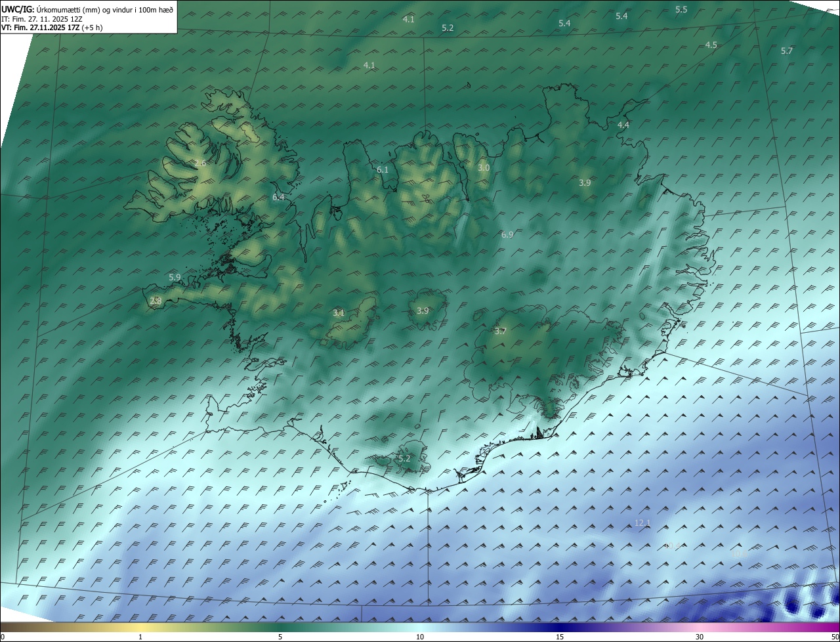Screen dimensions: 840x642
Task: Click the initial time line "IT: Fim. 27. 11. 2025 12Z"
Action: point(42,19)
